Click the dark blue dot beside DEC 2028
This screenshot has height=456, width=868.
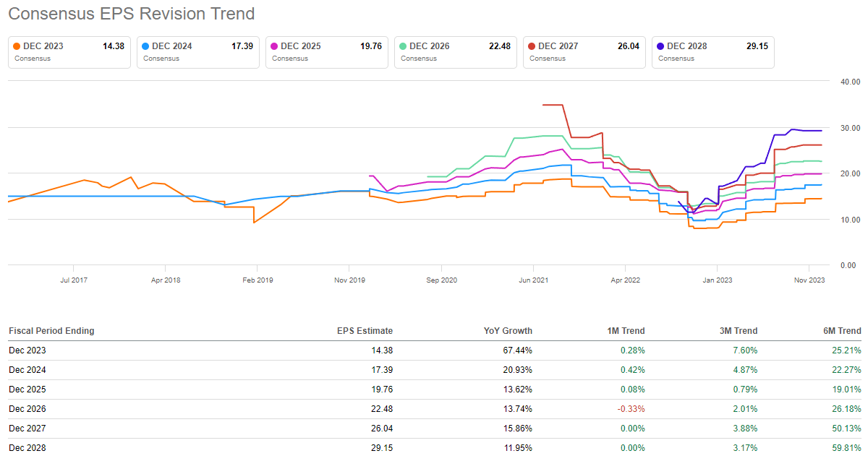661,46
